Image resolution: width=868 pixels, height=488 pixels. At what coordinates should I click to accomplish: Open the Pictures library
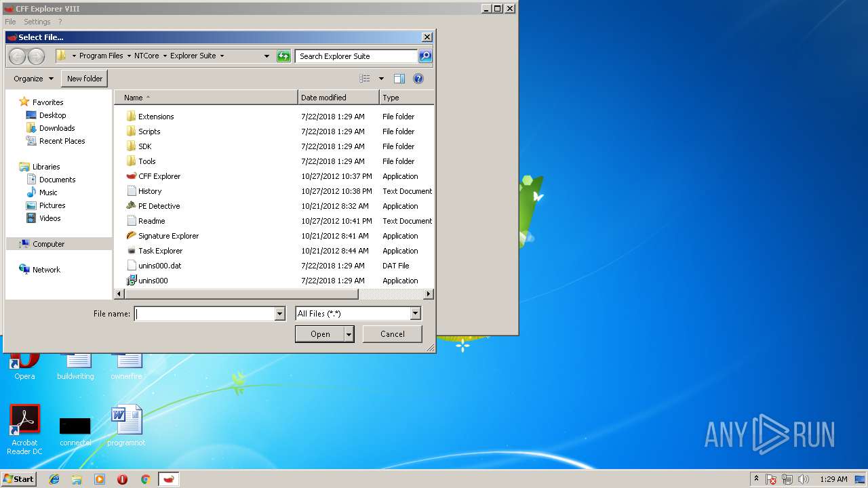point(52,205)
